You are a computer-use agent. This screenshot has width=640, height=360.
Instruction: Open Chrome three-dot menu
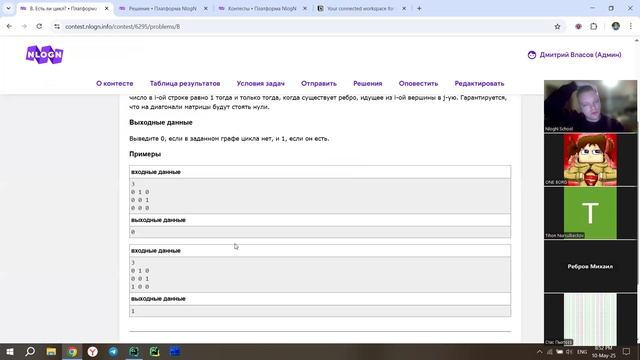pyautogui.click(x=631, y=26)
